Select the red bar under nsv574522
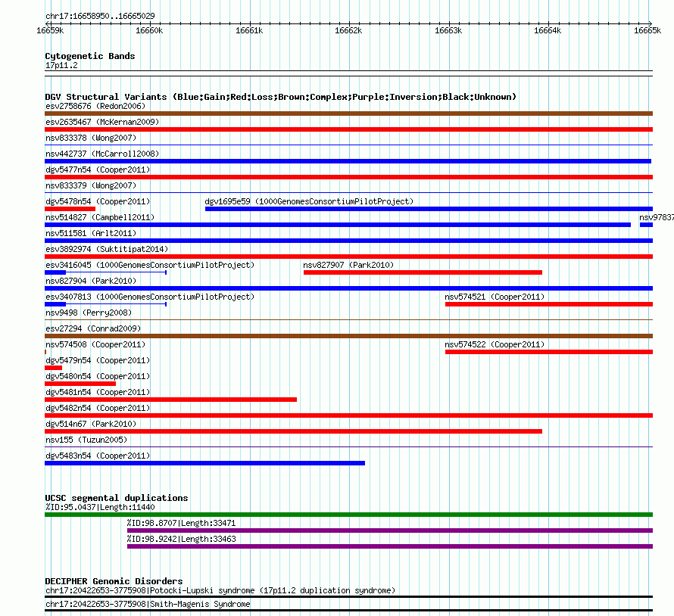Viewport: 674px width, 616px height. pyautogui.click(x=549, y=352)
